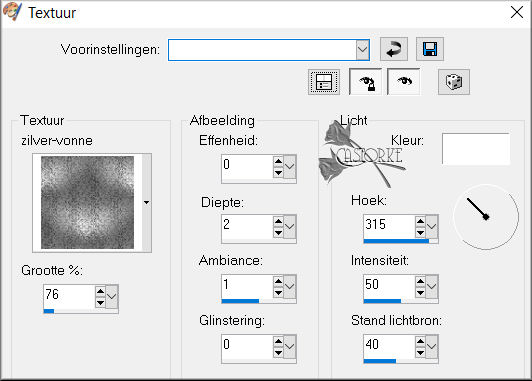Increase Stand lichtbron with the up arrow
532x381 pixels.
pyautogui.click(x=420, y=341)
